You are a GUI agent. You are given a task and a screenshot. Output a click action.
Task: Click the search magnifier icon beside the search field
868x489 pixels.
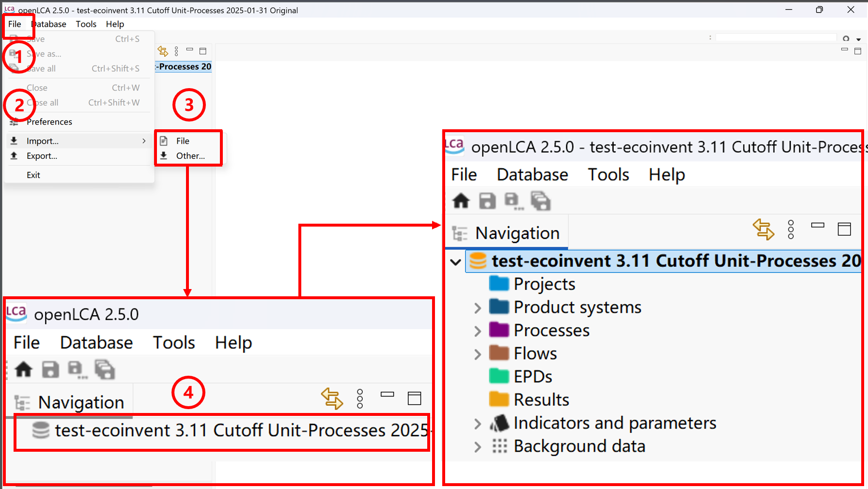[x=846, y=39]
